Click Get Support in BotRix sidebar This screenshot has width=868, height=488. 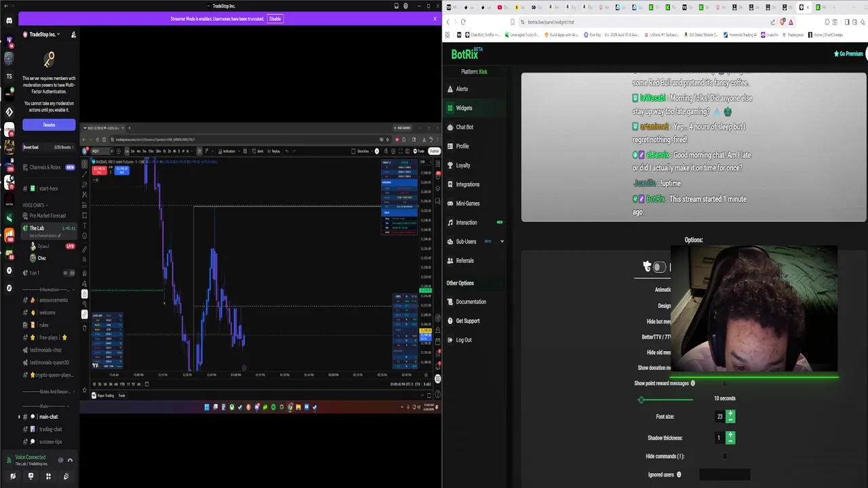[x=467, y=321]
